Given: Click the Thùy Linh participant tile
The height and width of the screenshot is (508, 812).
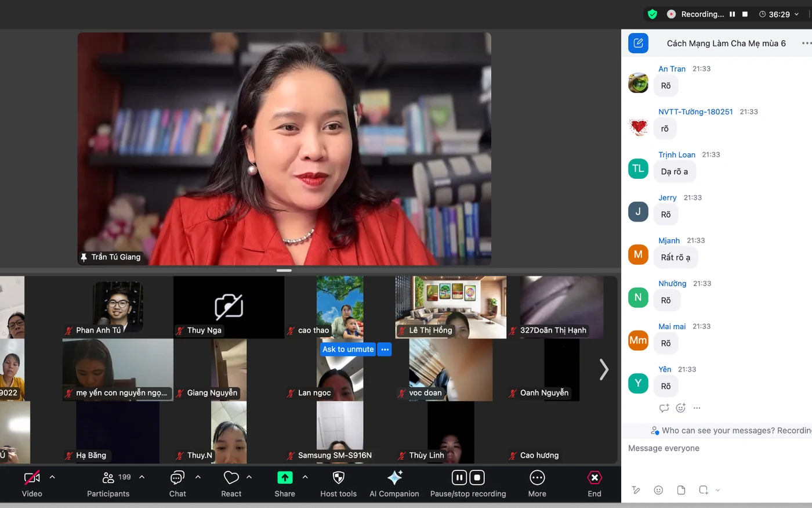Looking at the screenshot, I should point(451,433).
